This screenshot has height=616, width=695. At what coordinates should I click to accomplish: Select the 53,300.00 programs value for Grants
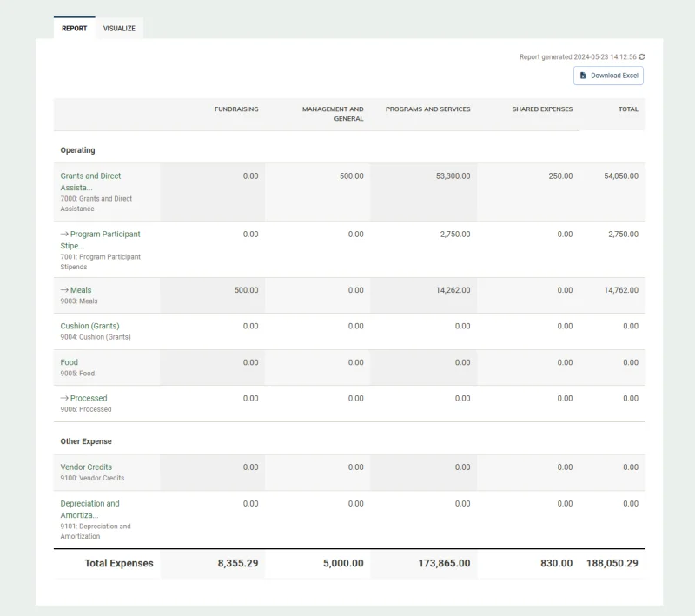click(x=453, y=176)
